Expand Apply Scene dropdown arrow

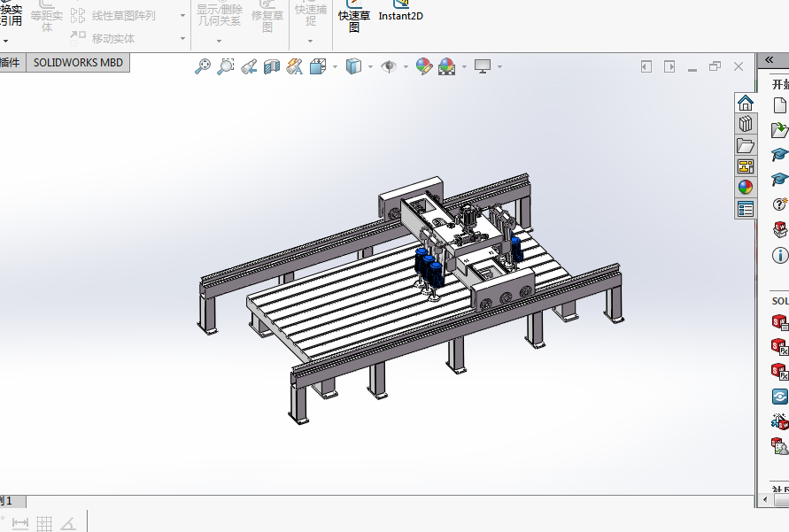464,66
